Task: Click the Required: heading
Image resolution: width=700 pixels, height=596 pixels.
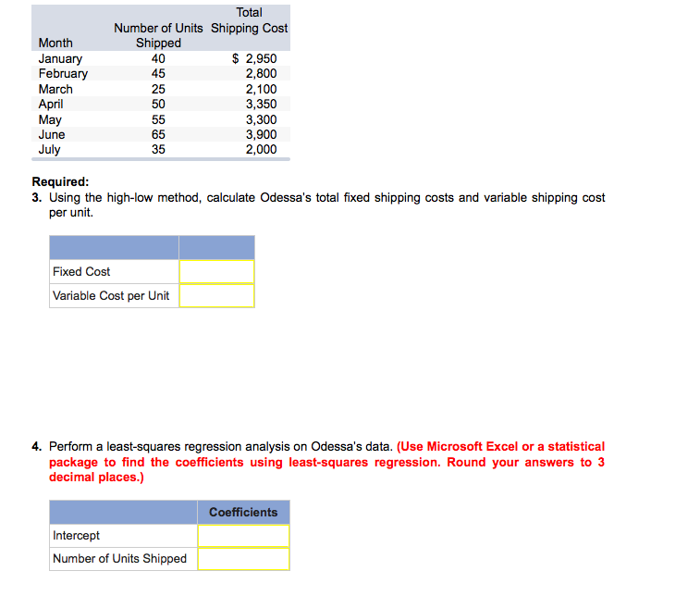Action: pyautogui.click(x=60, y=181)
